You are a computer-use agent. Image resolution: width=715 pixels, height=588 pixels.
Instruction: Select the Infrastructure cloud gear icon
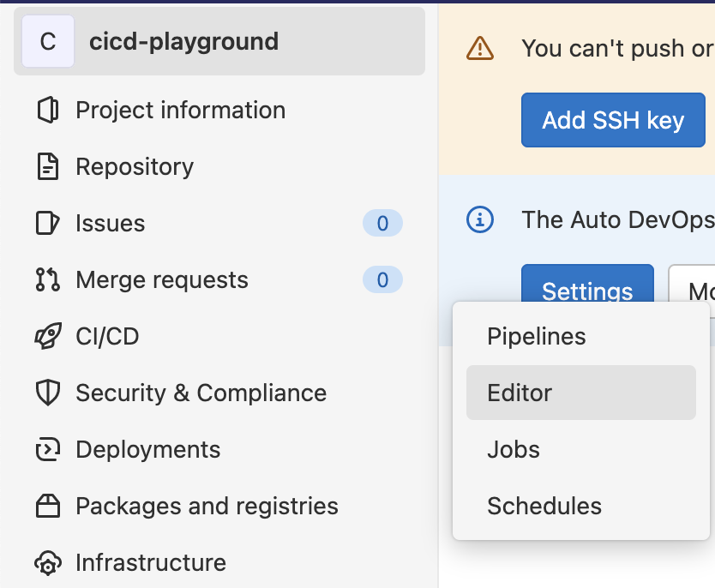click(x=47, y=563)
